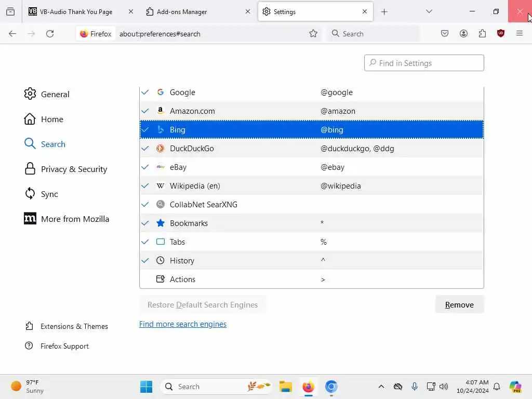Screen dimensions: 532x399
Task: Open More from Mozilla category
Action: [66, 219]
